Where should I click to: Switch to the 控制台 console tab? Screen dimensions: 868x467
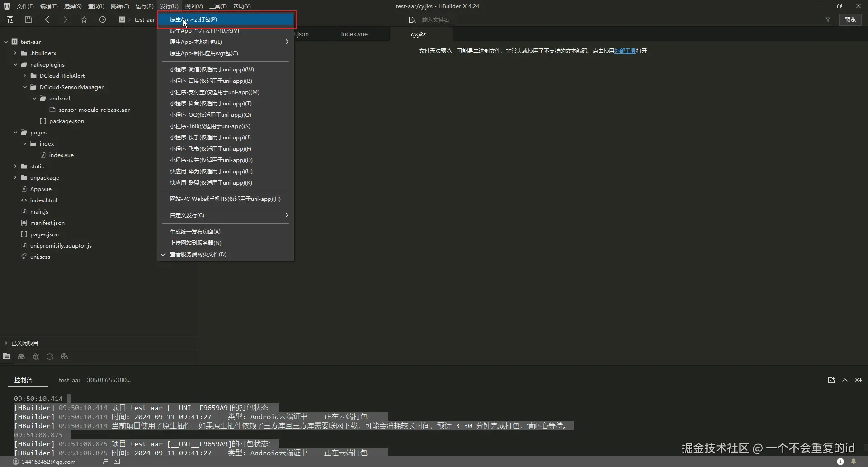[23, 380]
